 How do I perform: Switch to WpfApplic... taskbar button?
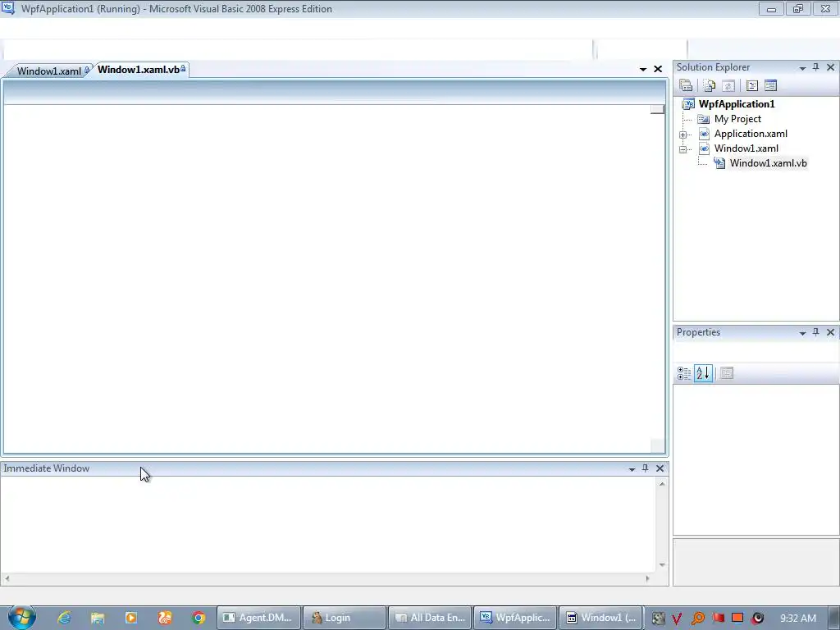coord(516,618)
